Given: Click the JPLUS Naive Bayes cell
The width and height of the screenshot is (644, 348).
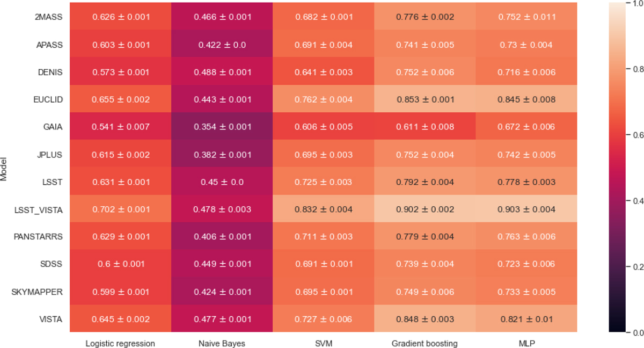Looking at the screenshot, I should pyautogui.click(x=223, y=154).
